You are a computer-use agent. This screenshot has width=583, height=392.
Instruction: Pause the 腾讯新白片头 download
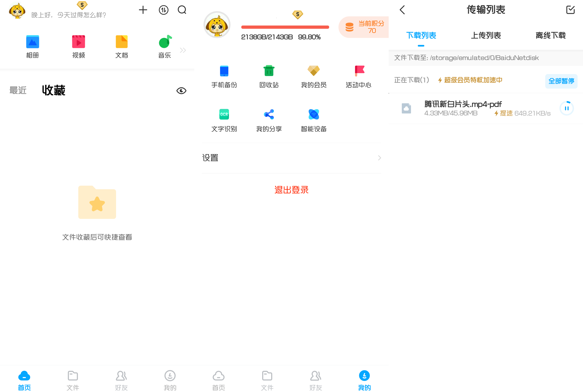(x=566, y=108)
